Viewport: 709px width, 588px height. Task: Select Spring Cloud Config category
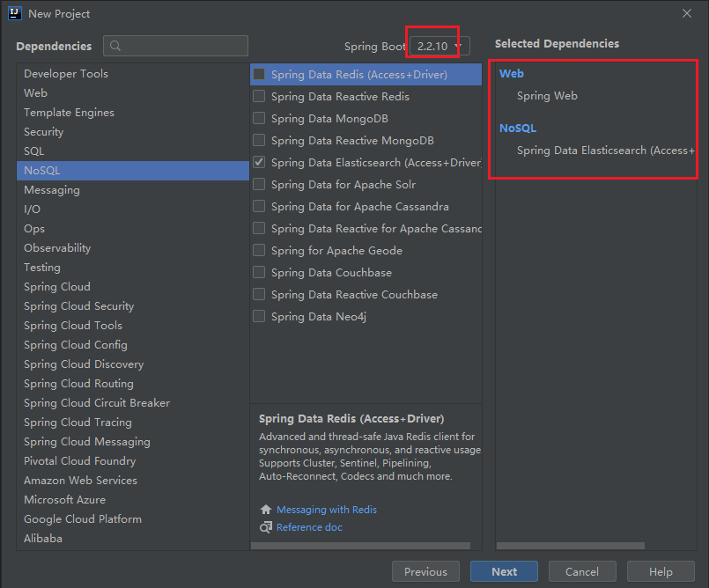click(x=133, y=345)
